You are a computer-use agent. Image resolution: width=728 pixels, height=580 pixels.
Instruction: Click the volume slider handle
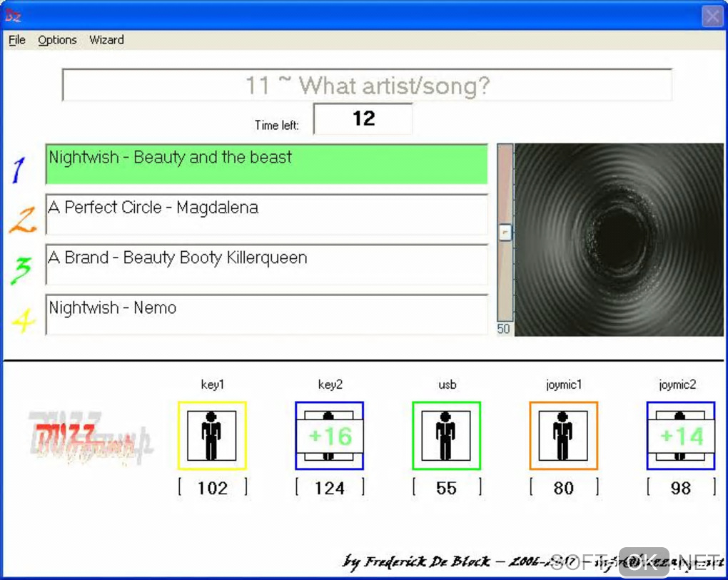[x=505, y=232]
